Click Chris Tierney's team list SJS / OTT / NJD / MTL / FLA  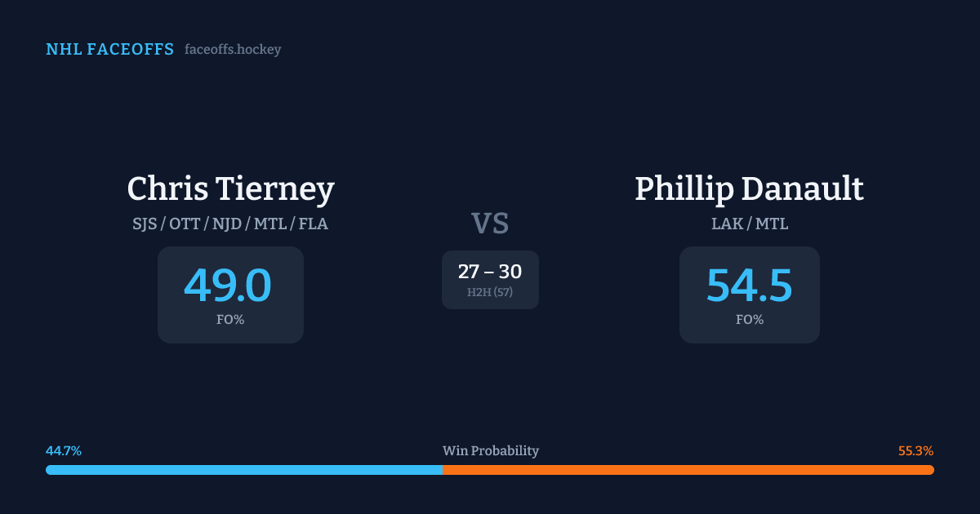[230, 224]
